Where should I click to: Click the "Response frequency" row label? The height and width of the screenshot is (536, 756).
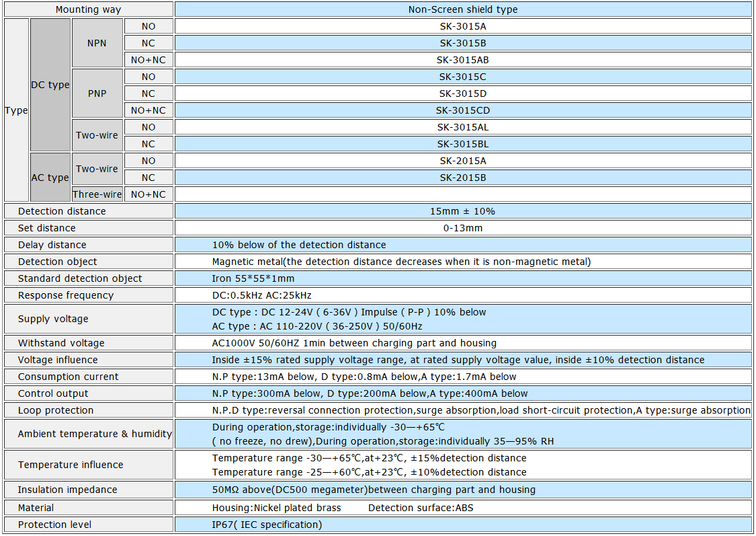click(x=66, y=296)
